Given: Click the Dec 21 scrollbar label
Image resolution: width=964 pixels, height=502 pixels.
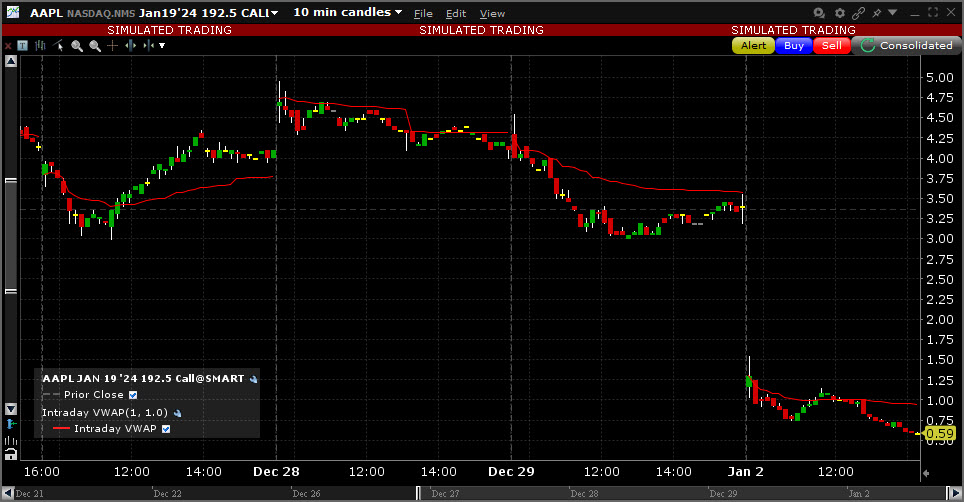Looking at the screenshot, I should point(29,493).
